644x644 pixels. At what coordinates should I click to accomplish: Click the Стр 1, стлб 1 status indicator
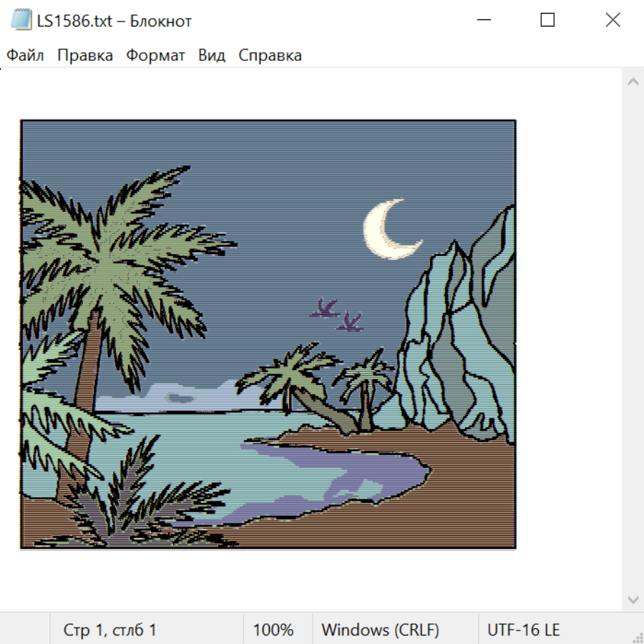tap(109, 630)
